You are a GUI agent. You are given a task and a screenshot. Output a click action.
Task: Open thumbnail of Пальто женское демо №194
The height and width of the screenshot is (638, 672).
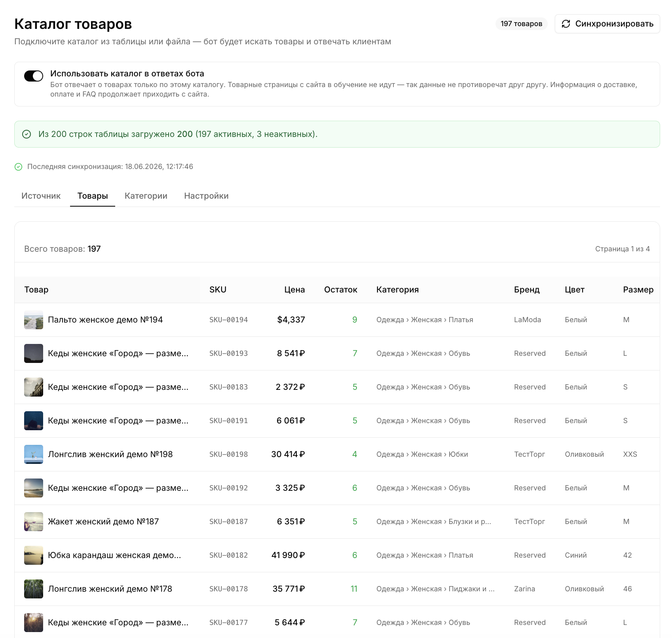pyautogui.click(x=34, y=320)
